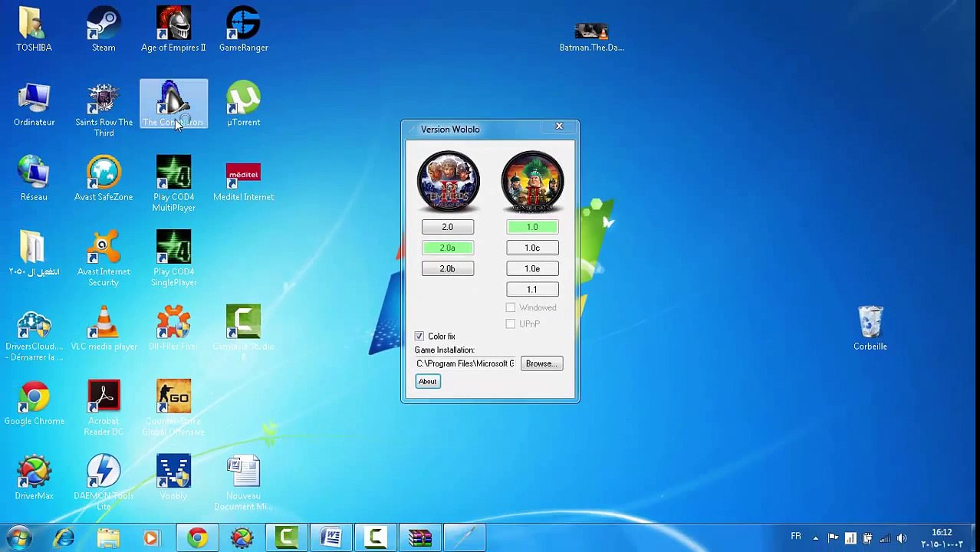Select the Avast SafeZone shortcut
The height and width of the screenshot is (552, 980).
point(104,179)
